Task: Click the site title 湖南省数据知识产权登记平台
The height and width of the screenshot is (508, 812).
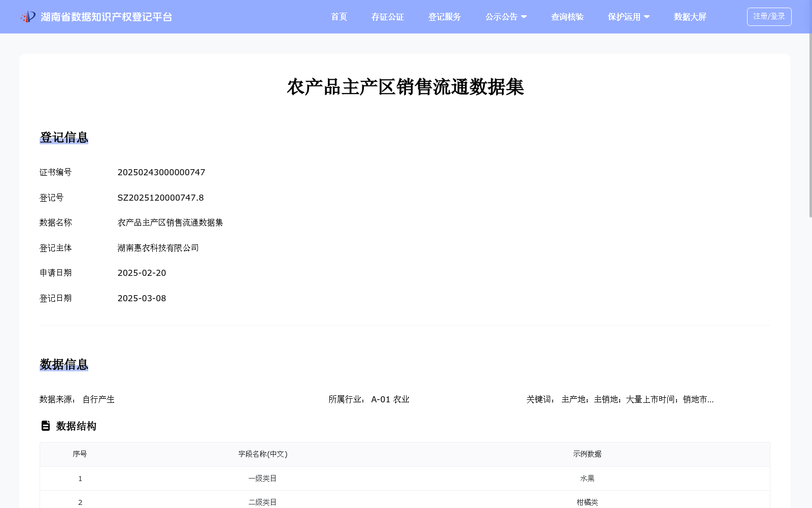Action: (x=107, y=17)
